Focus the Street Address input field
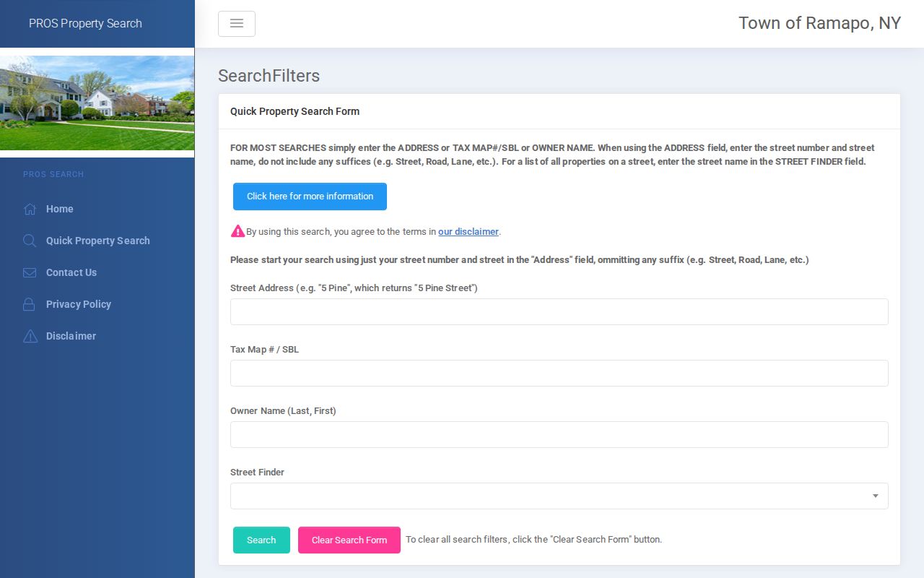This screenshot has width=924, height=578. point(559,312)
